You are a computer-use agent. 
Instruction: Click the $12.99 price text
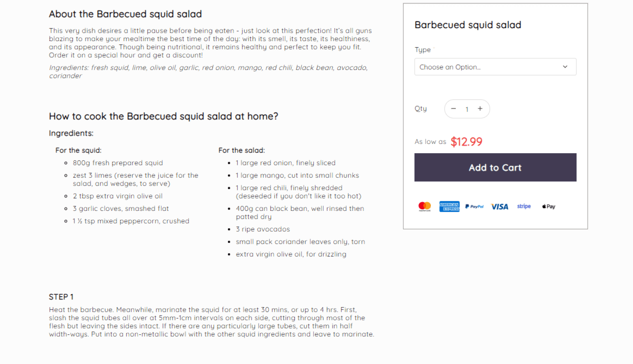(466, 142)
